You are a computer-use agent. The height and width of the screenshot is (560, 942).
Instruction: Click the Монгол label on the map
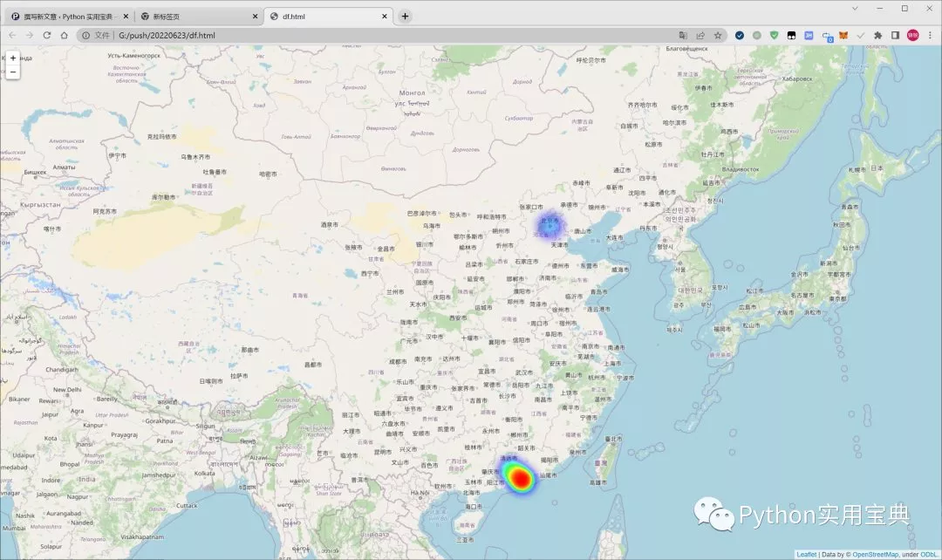coord(412,92)
